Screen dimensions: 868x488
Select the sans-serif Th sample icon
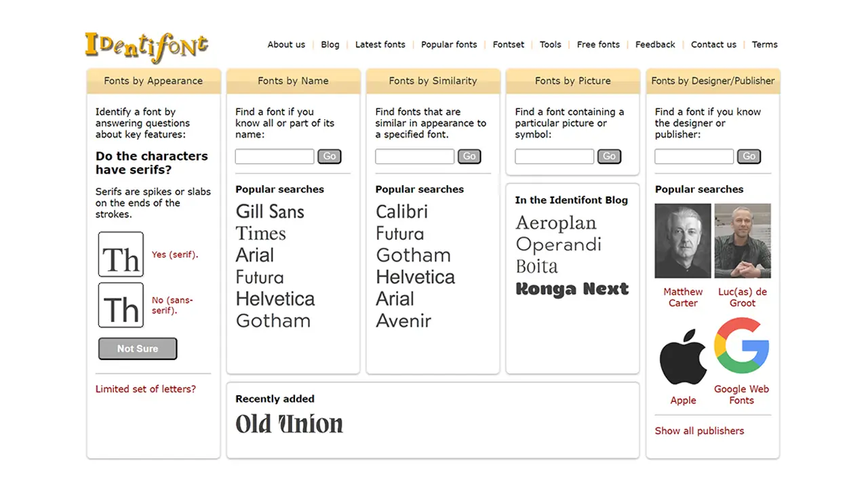coord(121,305)
